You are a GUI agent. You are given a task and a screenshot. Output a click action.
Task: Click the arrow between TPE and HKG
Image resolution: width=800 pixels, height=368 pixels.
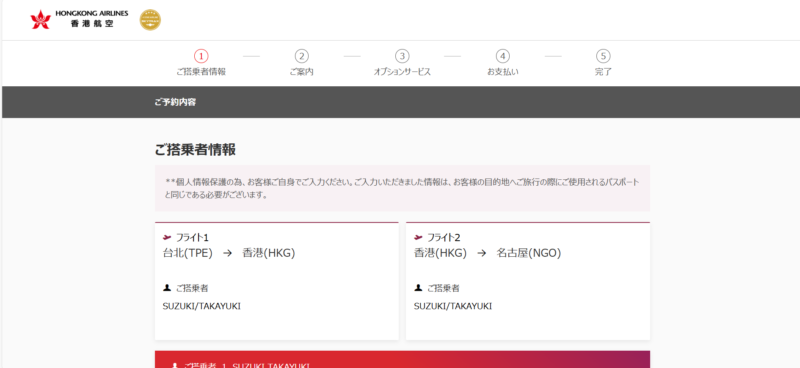[228, 253]
